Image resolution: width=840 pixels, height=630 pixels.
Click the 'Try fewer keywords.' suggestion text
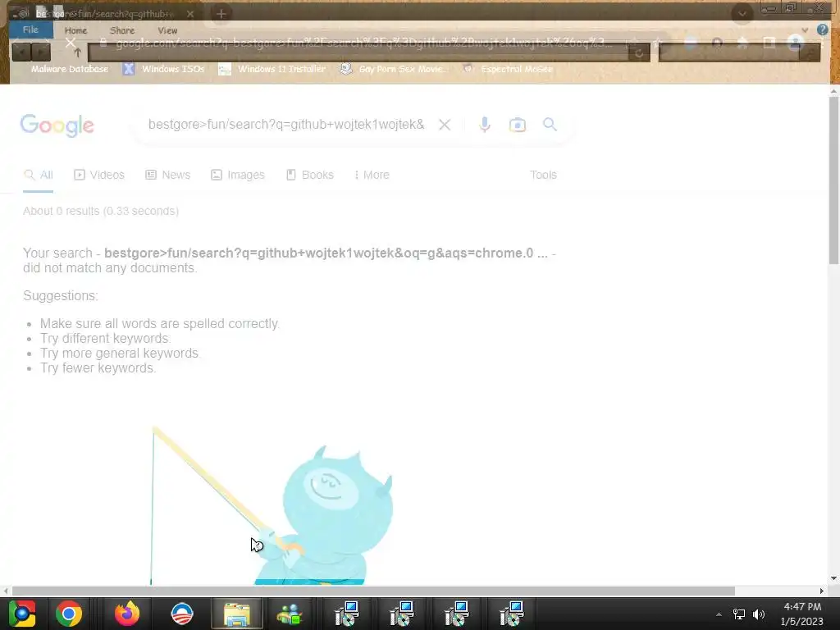(x=98, y=368)
